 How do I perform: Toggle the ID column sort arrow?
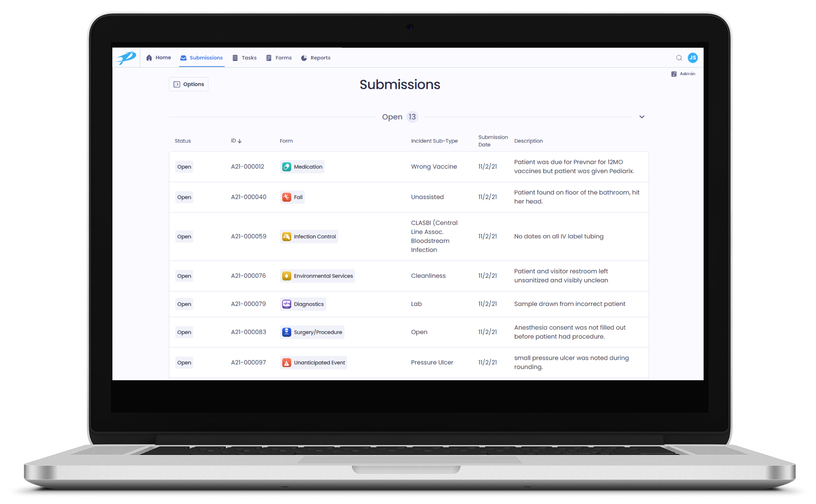point(240,141)
